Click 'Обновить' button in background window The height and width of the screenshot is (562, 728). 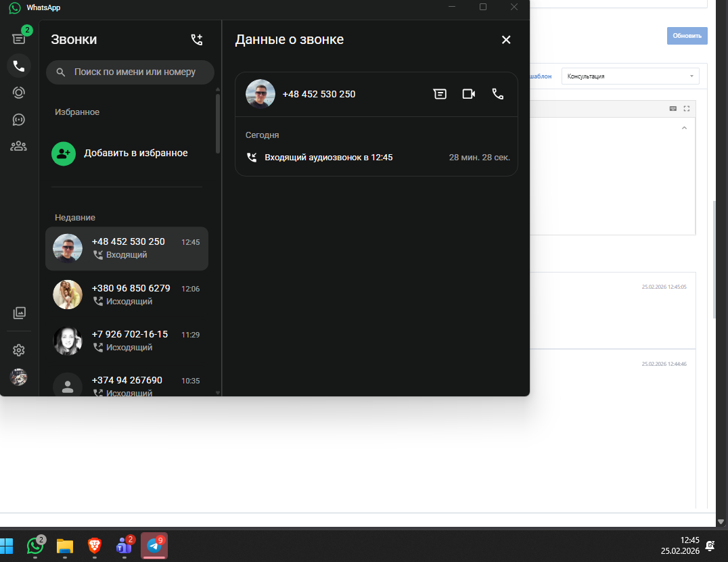(687, 36)
